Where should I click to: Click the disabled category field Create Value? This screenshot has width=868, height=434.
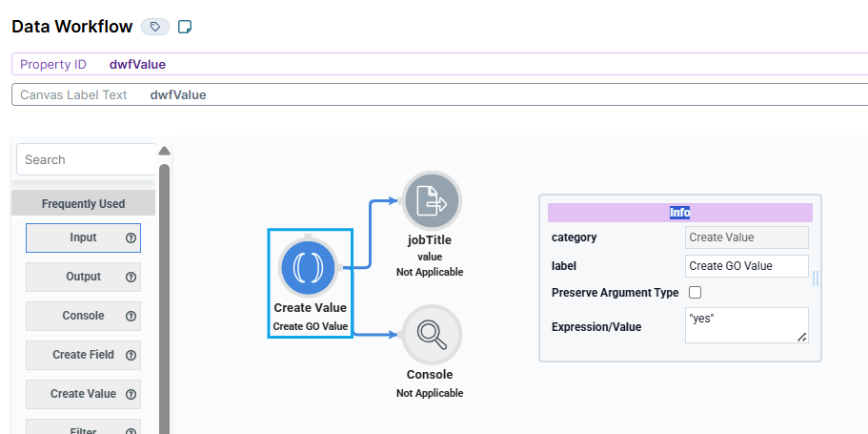pyautogui.click(x=746, y=238)
